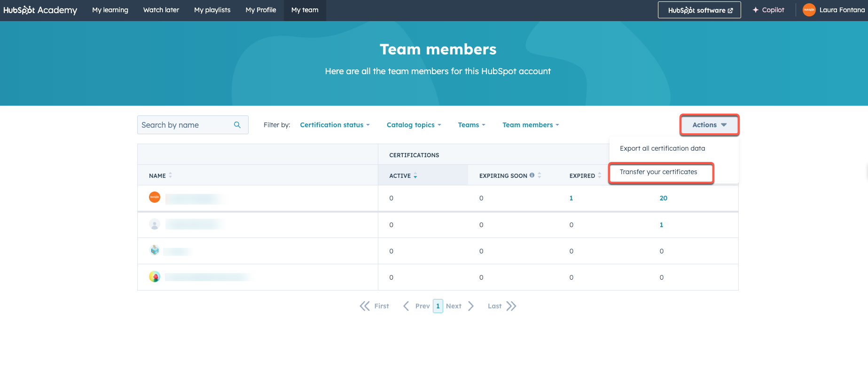Open the Certification status filter
The image size is (868, 383).
335,125
